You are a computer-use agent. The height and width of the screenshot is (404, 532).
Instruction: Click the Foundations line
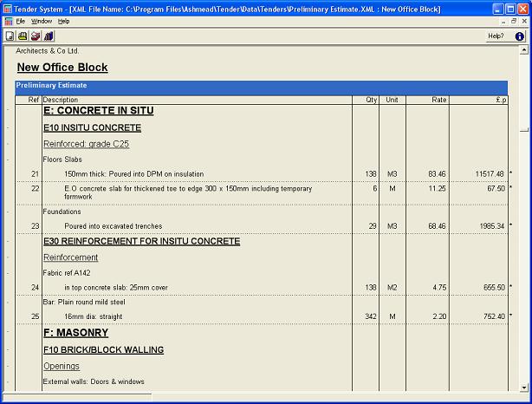pos(62,212)
